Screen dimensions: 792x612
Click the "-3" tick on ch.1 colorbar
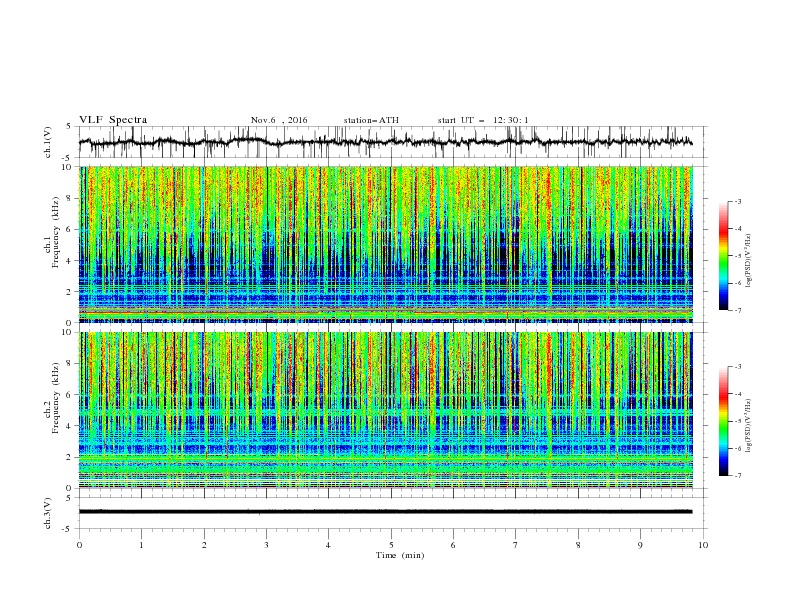[738, 201]
